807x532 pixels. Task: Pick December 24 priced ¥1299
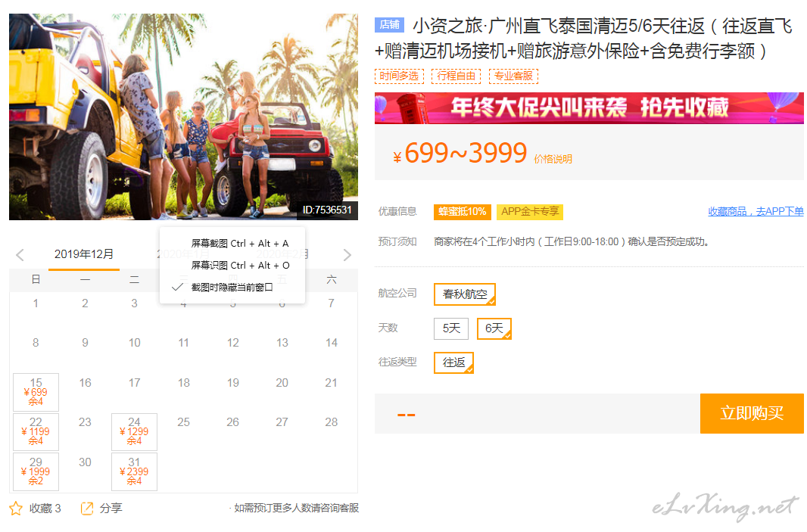click(134, 431)
